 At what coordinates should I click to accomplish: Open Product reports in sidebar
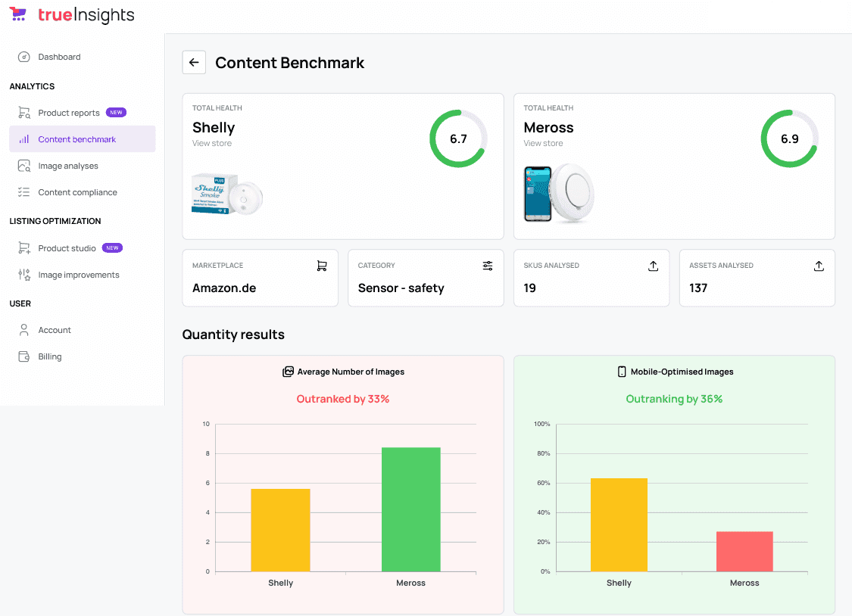(83, 112)
